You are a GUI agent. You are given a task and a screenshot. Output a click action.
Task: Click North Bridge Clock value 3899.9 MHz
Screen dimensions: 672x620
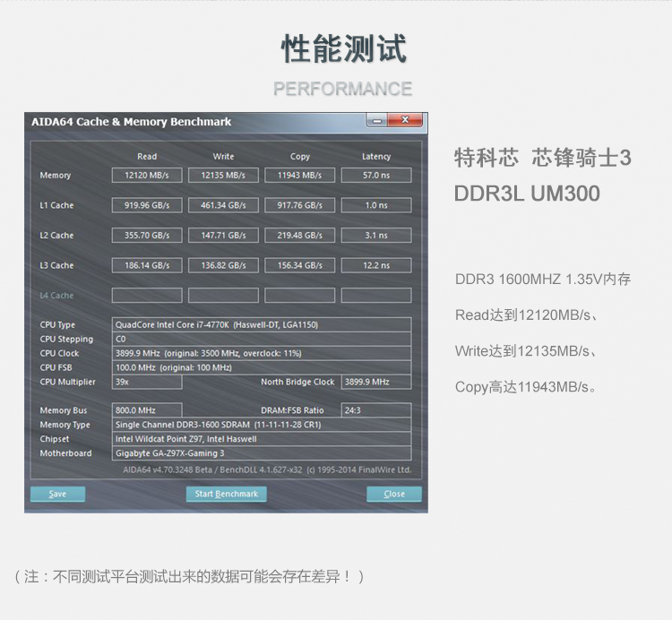(376, 382)
